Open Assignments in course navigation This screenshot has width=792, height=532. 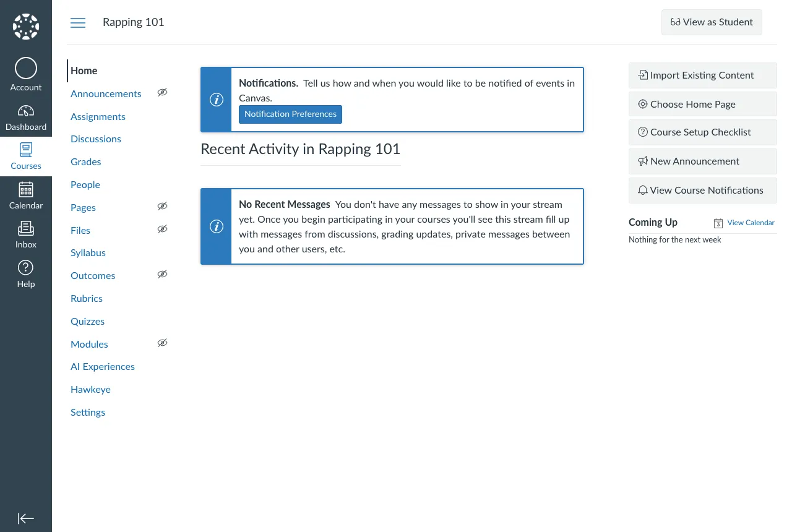[98, 116]
